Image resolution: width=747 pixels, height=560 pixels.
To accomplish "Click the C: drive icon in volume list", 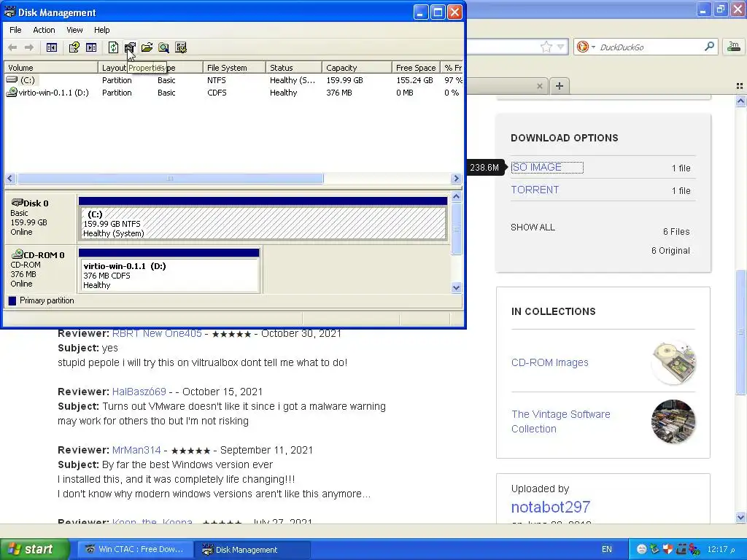I will point(12,80).
